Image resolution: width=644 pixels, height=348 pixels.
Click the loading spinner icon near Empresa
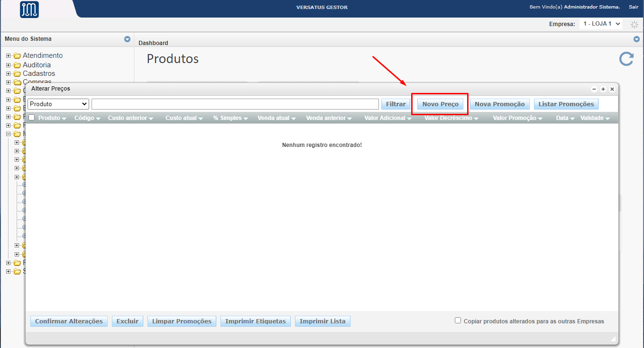[634, 24]
